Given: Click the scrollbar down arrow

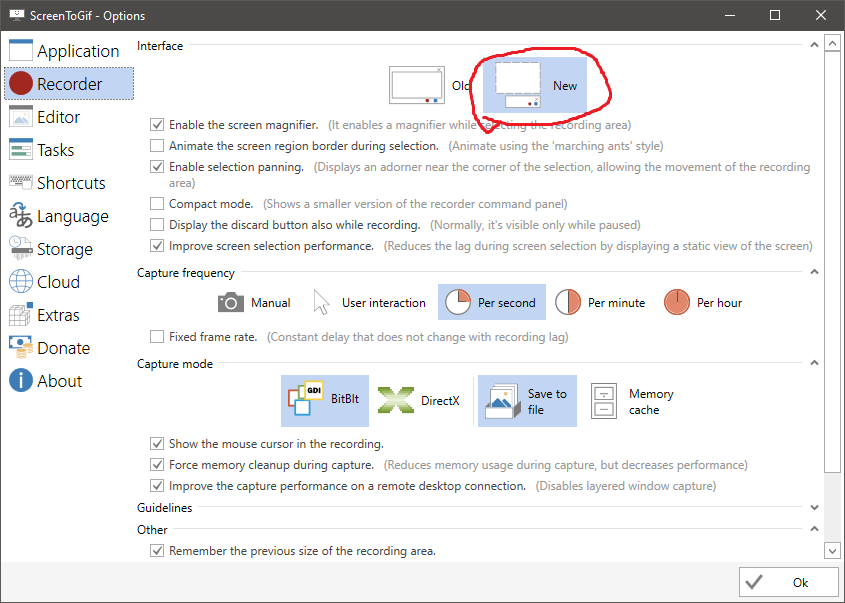Looking at the screenshot, I should click(832, 551).
